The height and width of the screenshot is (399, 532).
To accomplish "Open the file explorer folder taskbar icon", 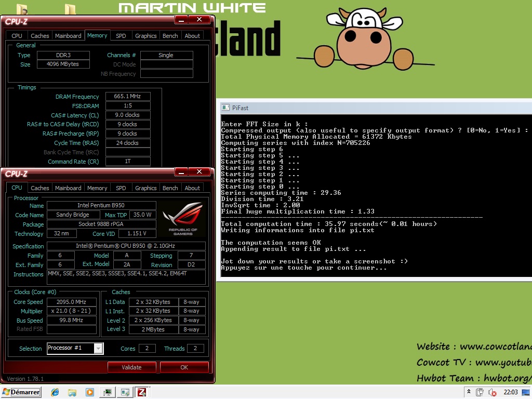I will 72,393.
